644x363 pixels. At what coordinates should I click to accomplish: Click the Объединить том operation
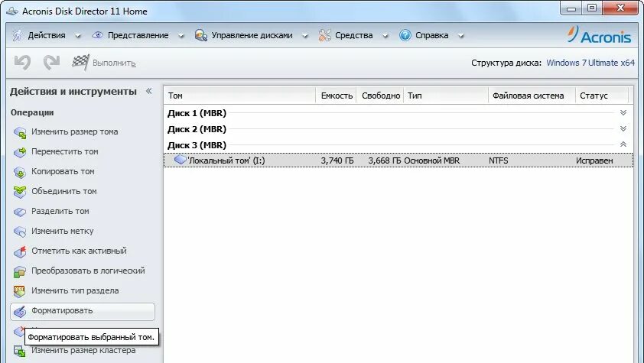coord(64,191)
